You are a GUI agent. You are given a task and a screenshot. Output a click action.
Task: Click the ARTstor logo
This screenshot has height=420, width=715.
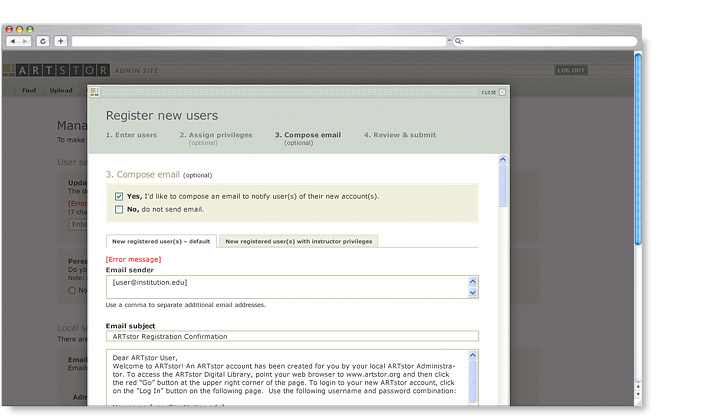click(57, 70)
